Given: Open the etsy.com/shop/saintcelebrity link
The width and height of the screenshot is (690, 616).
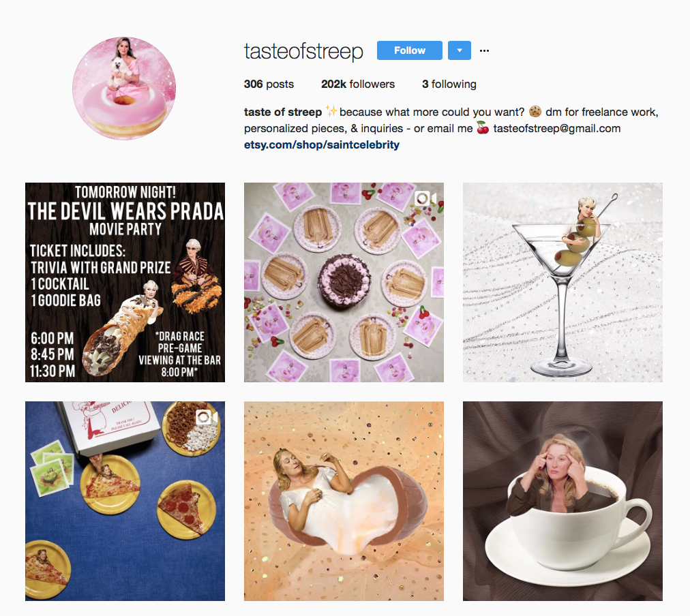Looking at the screenshot, I should pos(322,144).
